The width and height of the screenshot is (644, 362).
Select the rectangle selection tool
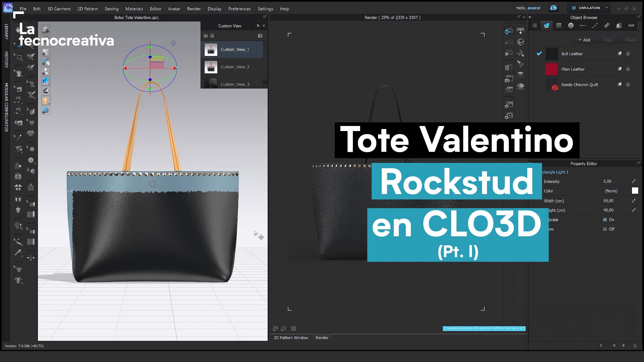[19, 57]
